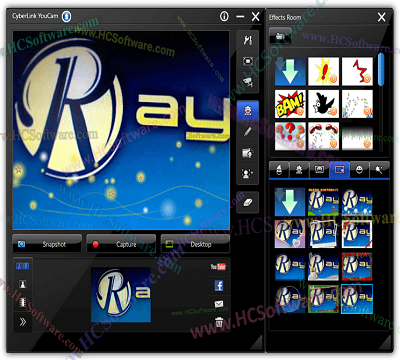400x360 pixels.
Task: Switch to the frames effects tab
Action: [x=339, y=169]
